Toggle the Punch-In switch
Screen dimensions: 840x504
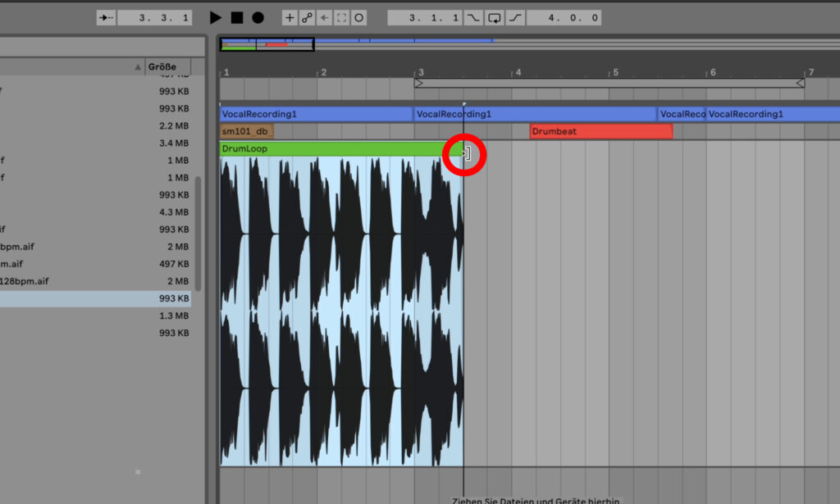tap(473, 18)
